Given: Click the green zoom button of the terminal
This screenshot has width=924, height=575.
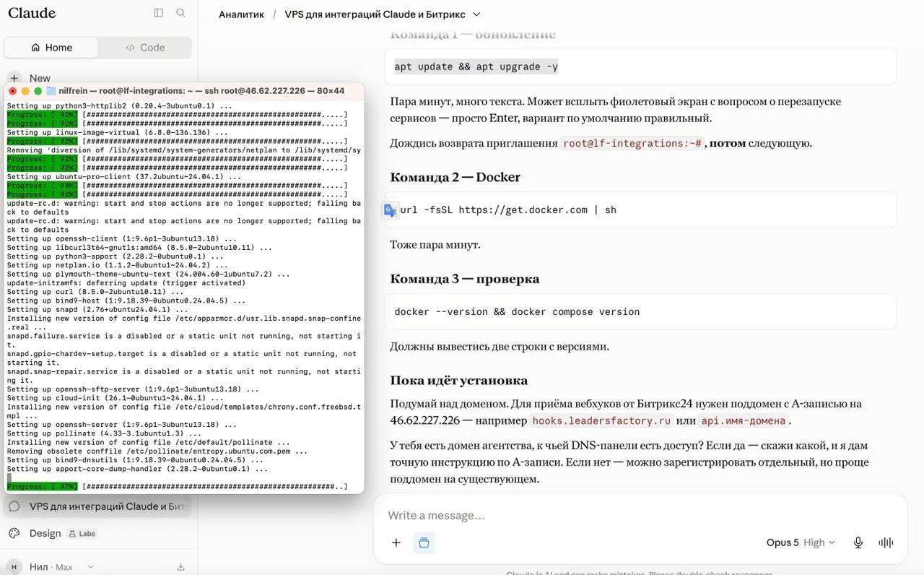Looking at the screenshot, I should point(38,91).
